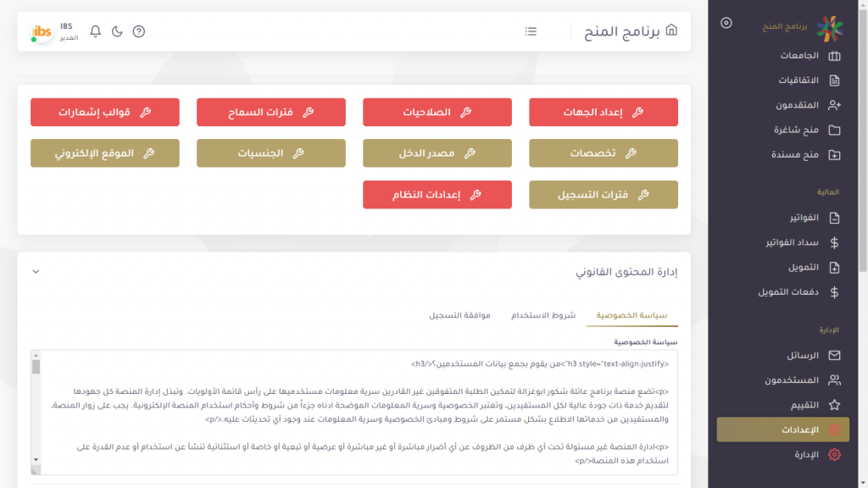Screen dimensions: 868x488
Task: Click the text area scrollbar down arrow
Action: (x=36, y=459)
